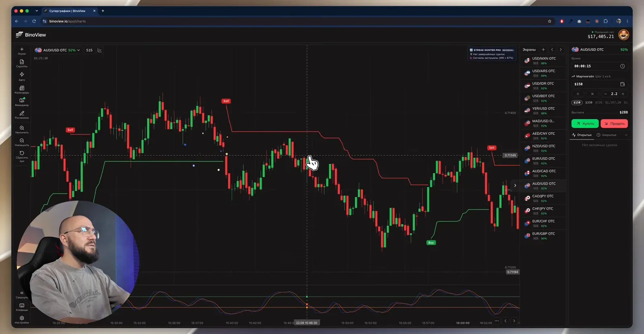Select the $330 martingale step amount

click(588, 103)
